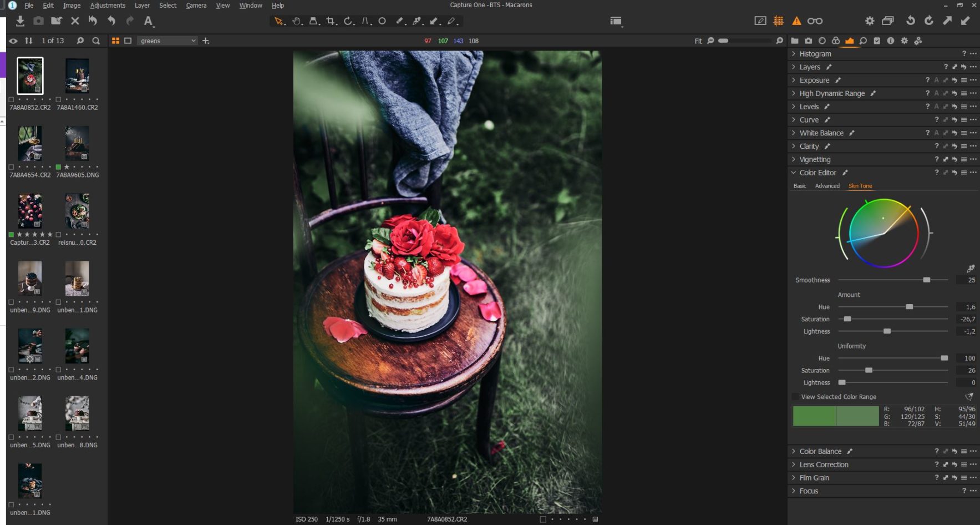The image size is (980, 525).
Task: Pick the Color Picker (eyedropper) tool
Action: click(417, 21)
